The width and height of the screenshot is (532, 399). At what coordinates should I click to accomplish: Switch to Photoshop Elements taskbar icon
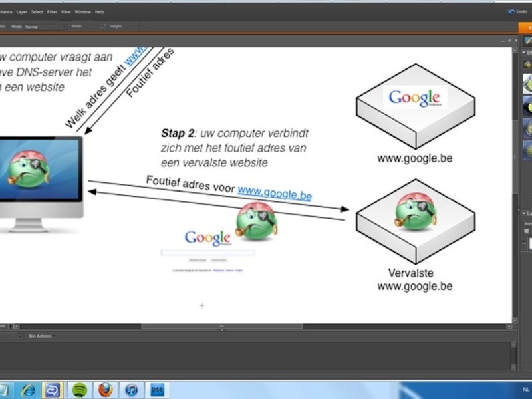pos(157,390)
